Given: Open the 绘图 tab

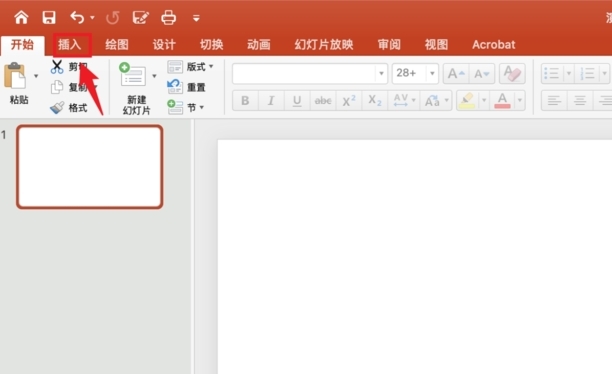Looking at the screenshot, I should coord(117,45).
